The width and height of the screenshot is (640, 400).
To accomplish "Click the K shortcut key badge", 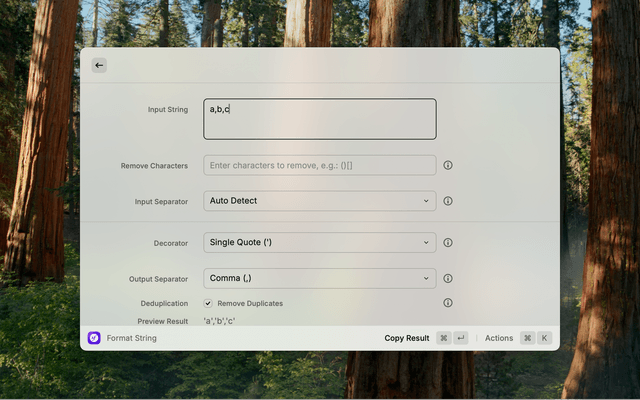I will pyautogui.click(x=544, y=338).
